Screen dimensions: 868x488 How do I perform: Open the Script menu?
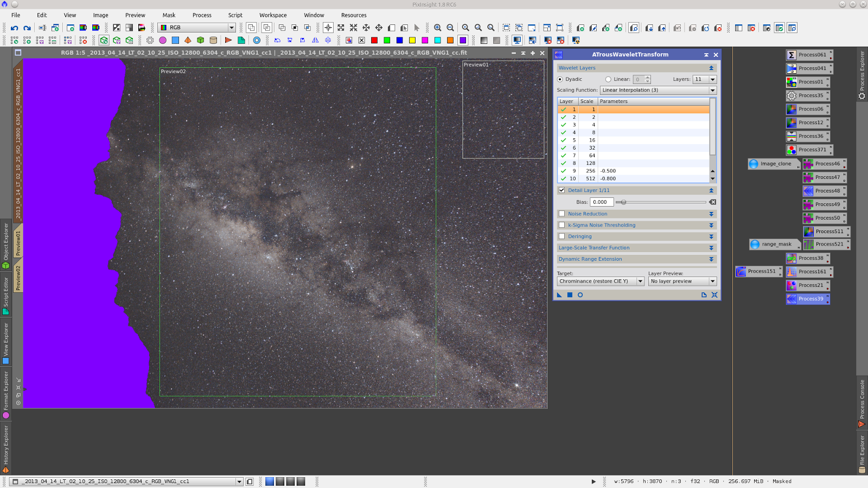235,15
